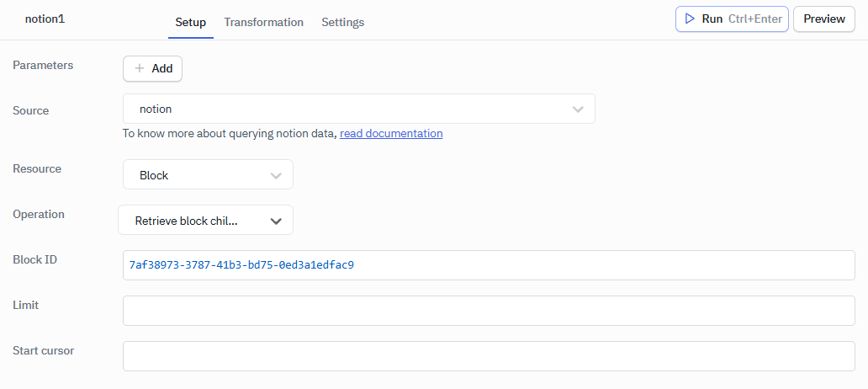Screen dimensions: 868x389
Task: Focus the Block ID input field
Action: click(488, 265)
